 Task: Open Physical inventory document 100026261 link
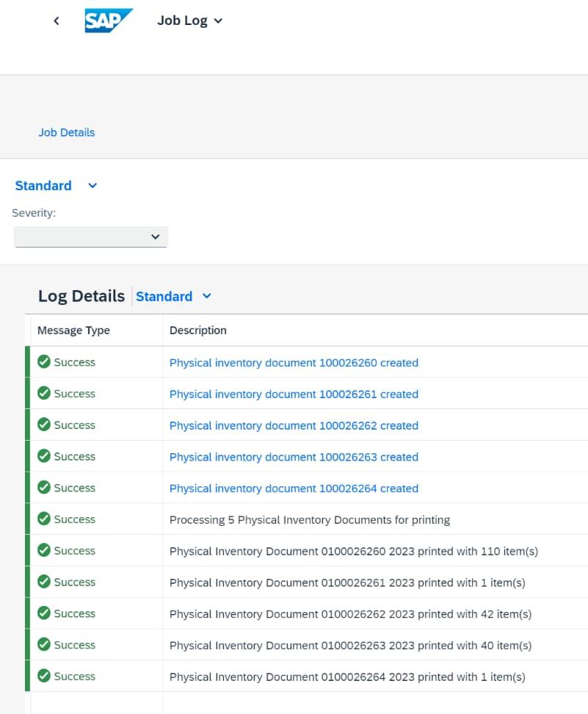coord(294,394)
